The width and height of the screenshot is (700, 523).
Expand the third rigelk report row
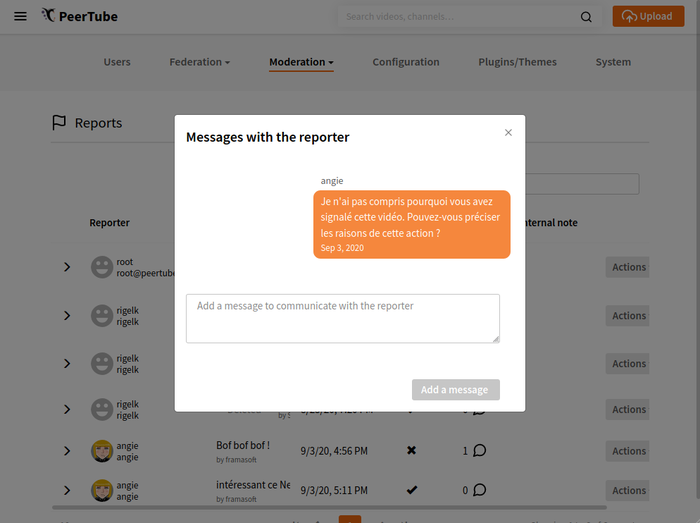click(67, 409)
